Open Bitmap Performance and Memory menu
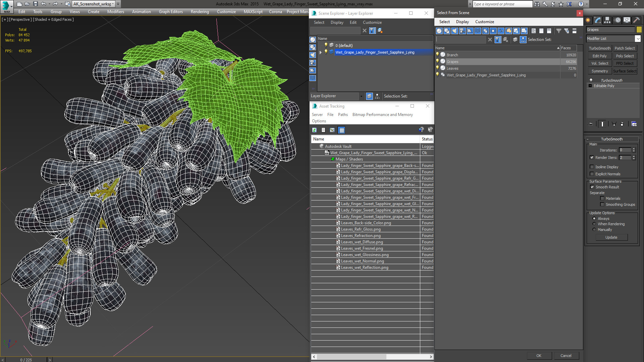This screenshot has height=362, width=644. point(382,115)
